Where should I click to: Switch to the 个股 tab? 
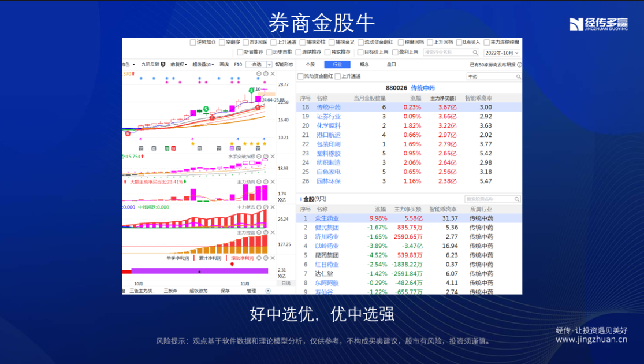(x=311, y=65)
